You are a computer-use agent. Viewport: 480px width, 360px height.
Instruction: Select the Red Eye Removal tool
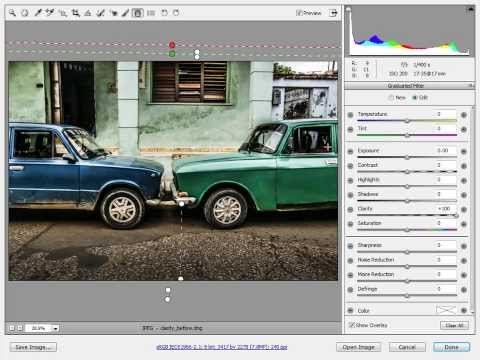pyautogui.click(x=113, y=13)
